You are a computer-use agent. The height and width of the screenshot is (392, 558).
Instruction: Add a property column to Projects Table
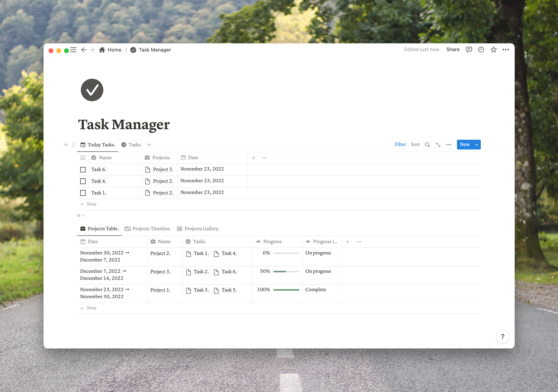point(348,242)
